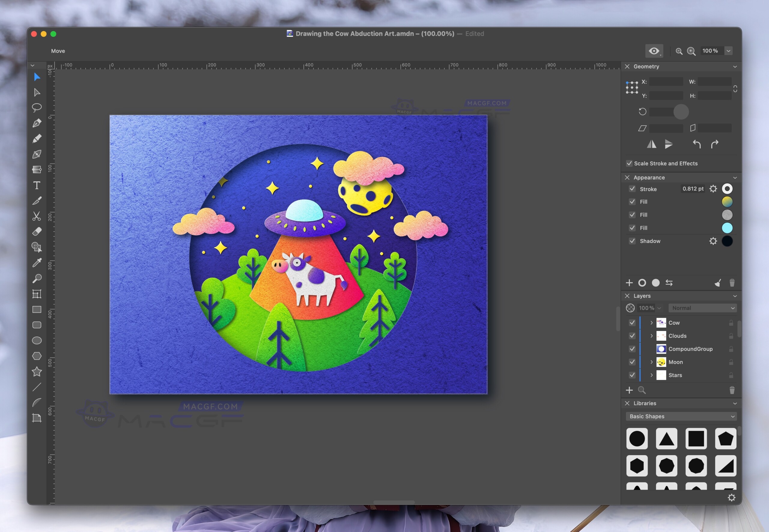Open the 100% zoom level dropdown
Image resolution: width=769 pixels, height=532 pixels.
[728, 51]
